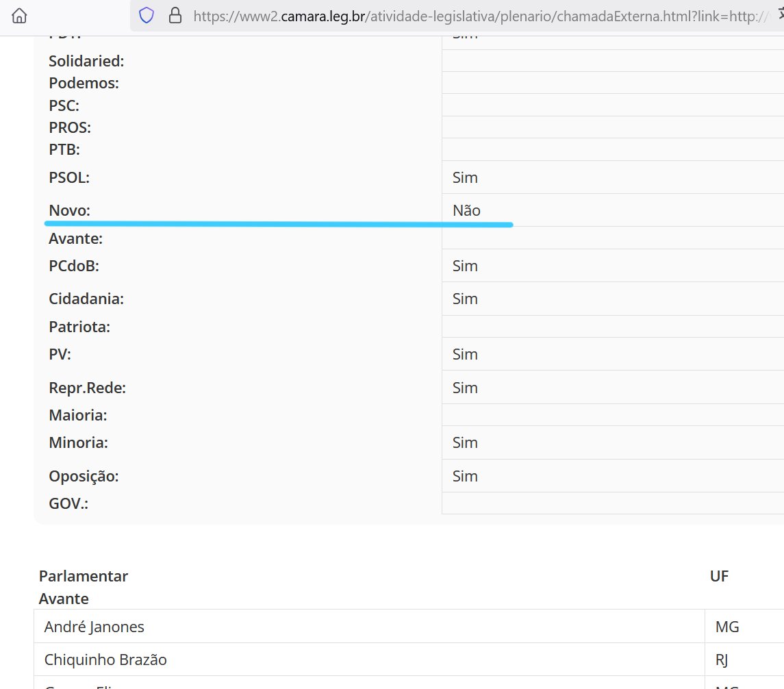The image size is (784, 689).
Task: Select the GOV.: label
Action: tap(68, 503)
